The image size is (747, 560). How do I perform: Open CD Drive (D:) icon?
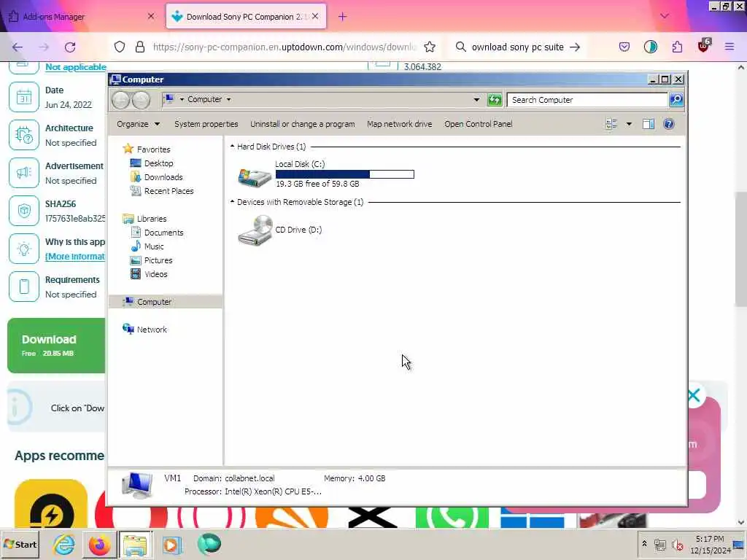(255, 230)
